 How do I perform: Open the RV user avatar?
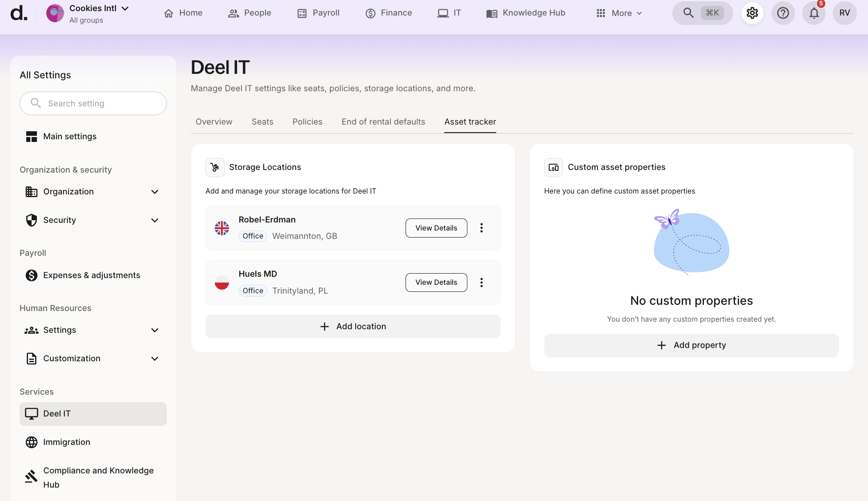844,13
